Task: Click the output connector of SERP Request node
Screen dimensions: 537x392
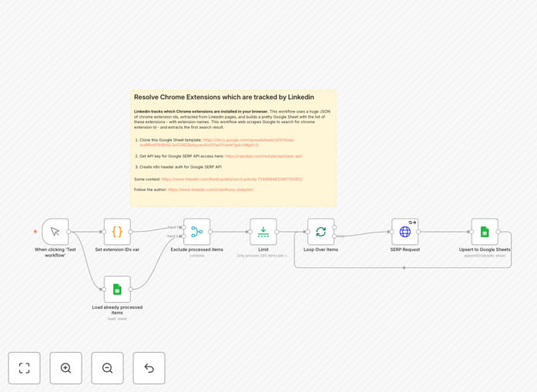Action: (418, 232)
